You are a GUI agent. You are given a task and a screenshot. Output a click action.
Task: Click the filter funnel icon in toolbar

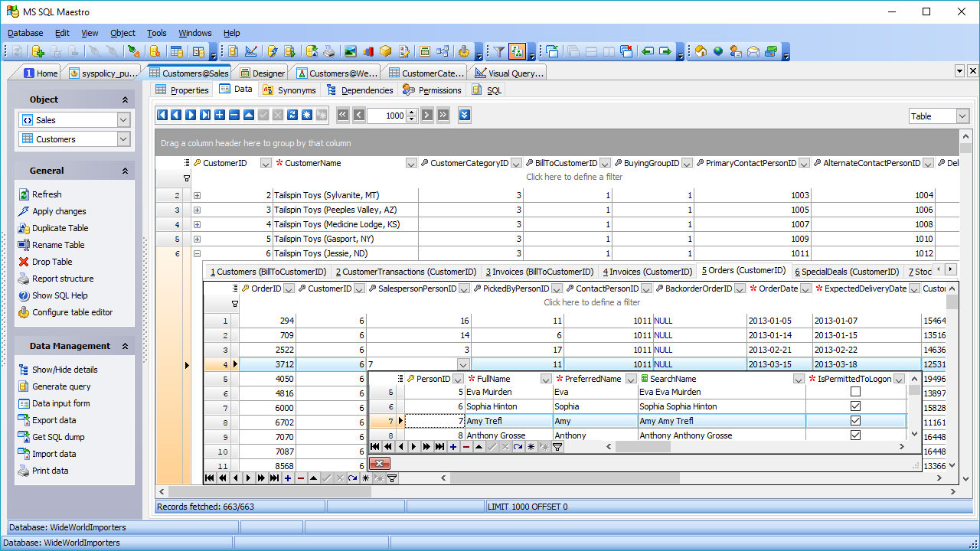(498, 51)
